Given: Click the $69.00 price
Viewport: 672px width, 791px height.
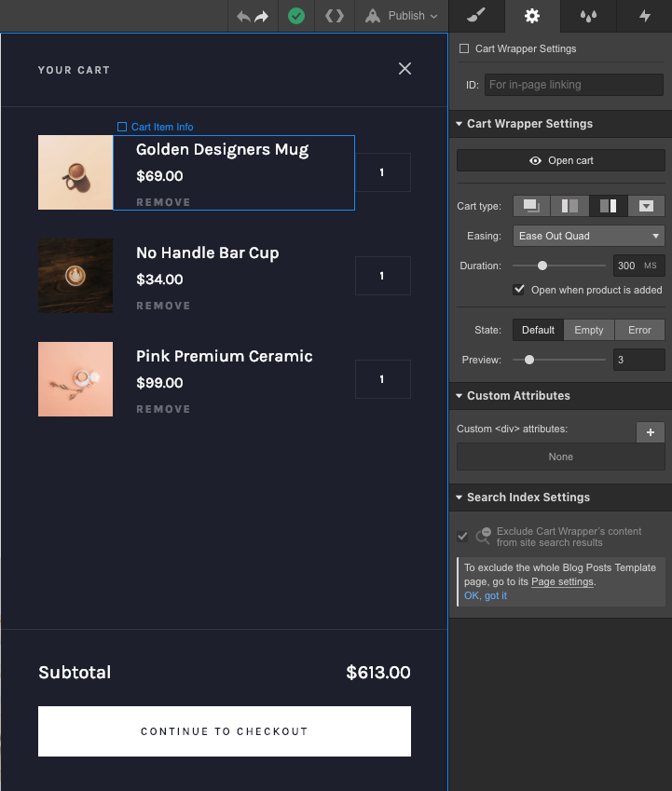Looking at the screenshot, I should point(159,176).
